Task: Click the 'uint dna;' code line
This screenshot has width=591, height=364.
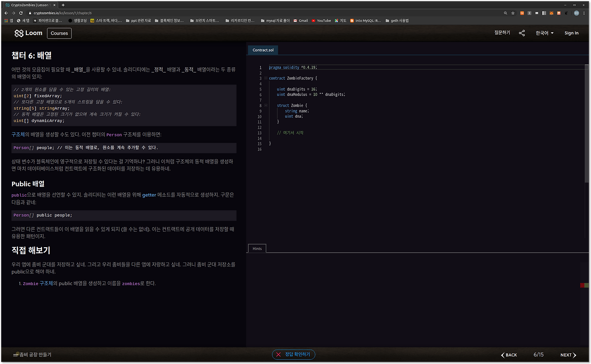Action: coord(294,116)
